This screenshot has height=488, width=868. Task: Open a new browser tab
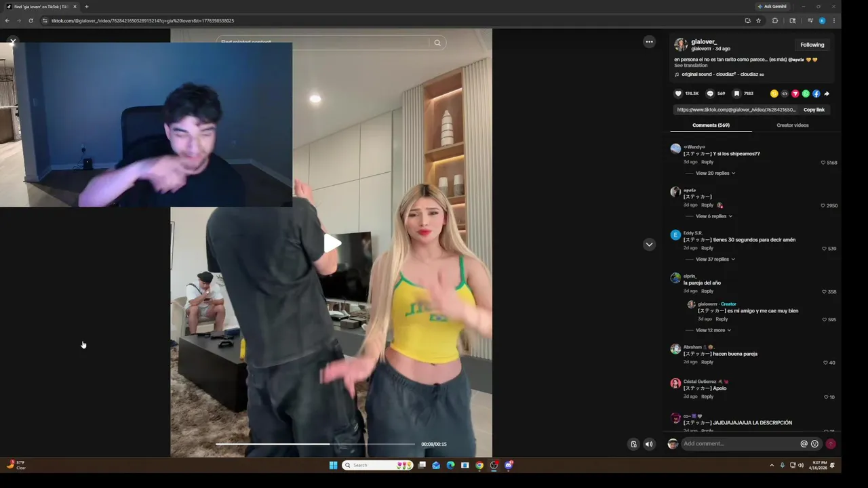86,7
